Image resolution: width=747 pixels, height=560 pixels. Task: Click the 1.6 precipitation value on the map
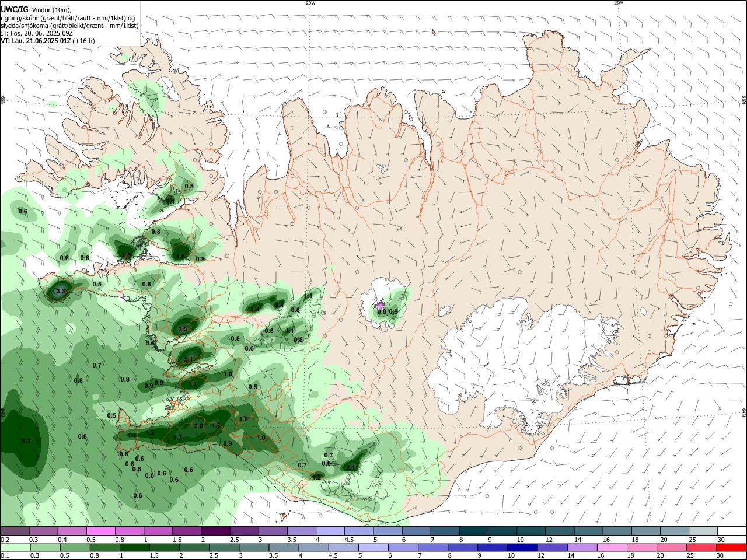[x=180, y=256]
